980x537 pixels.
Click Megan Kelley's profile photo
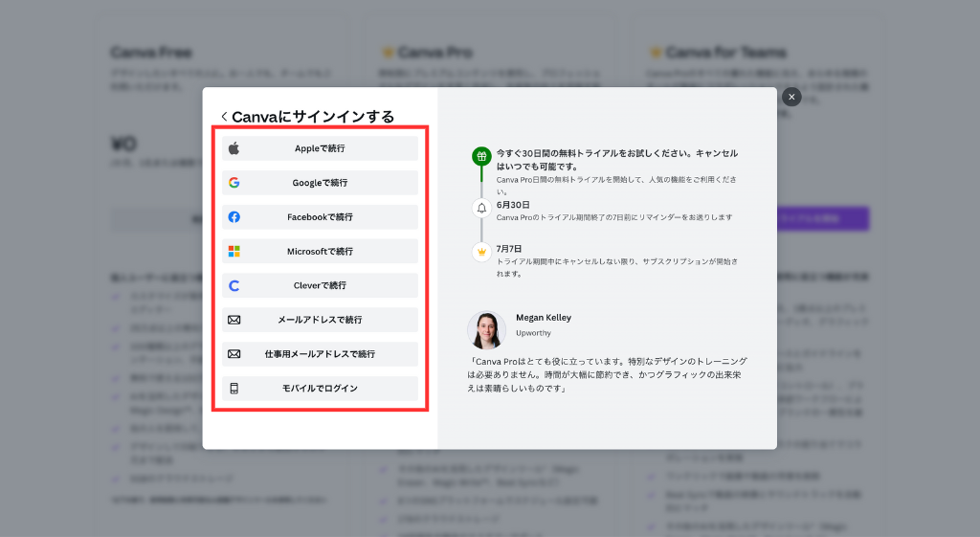click(486, 329)
